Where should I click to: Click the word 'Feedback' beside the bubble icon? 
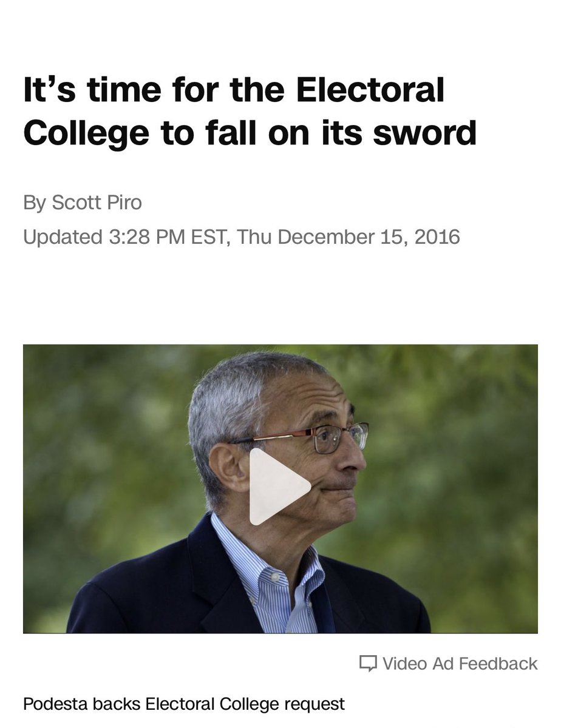tap(498, 664)
